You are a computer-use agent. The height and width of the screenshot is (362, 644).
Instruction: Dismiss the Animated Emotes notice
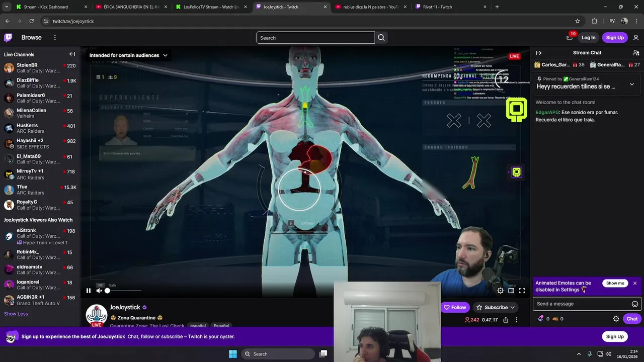[635, 283]
